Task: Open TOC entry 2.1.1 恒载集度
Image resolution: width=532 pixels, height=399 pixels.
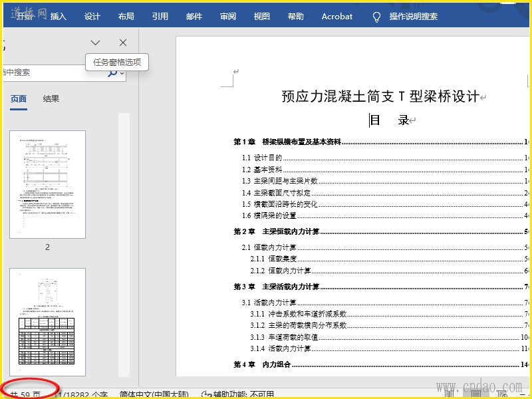Action: [x=389, y=259]
